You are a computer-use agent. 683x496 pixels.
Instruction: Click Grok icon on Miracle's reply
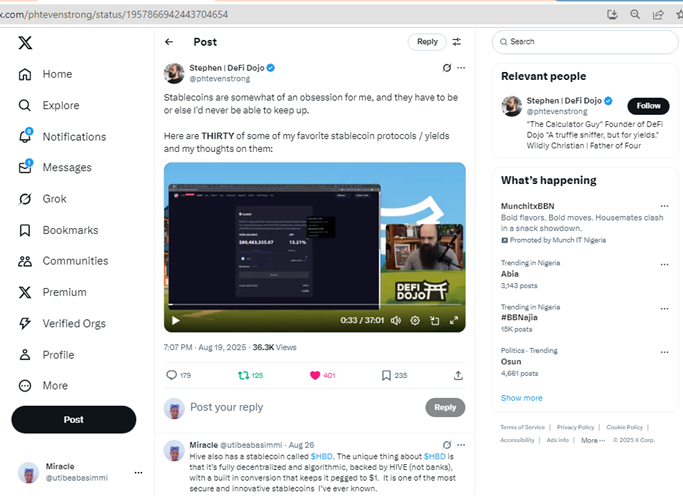point(447,445)
